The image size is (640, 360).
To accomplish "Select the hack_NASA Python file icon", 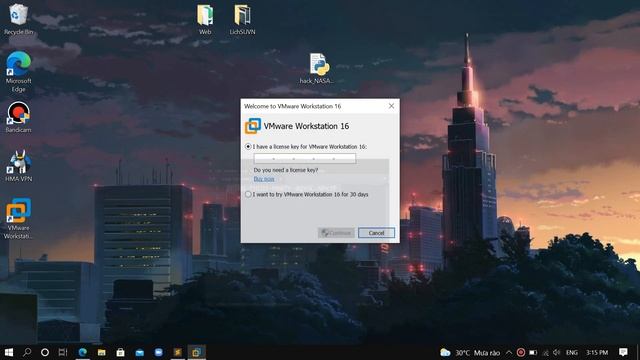I will 318,69.
